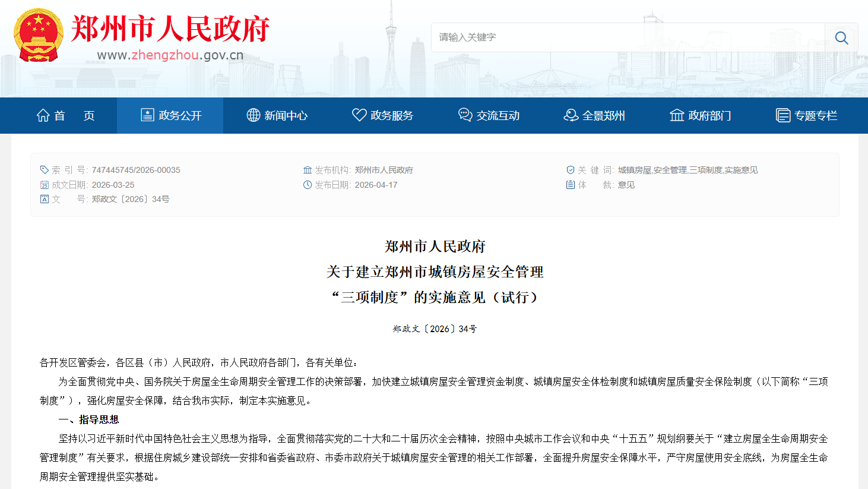Click the house icon beside 首页
868x489 pixels.
[43, 115]
